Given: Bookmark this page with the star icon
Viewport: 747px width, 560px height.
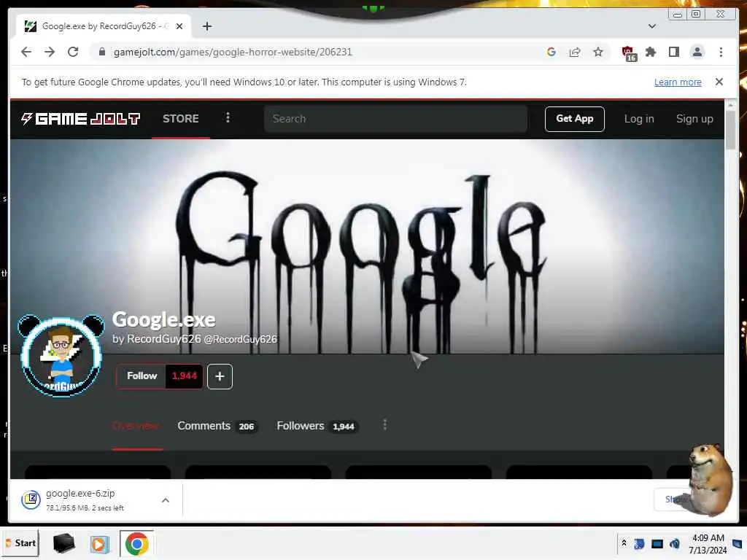Looking at the screenshot, I should click(x=598, y=52).
